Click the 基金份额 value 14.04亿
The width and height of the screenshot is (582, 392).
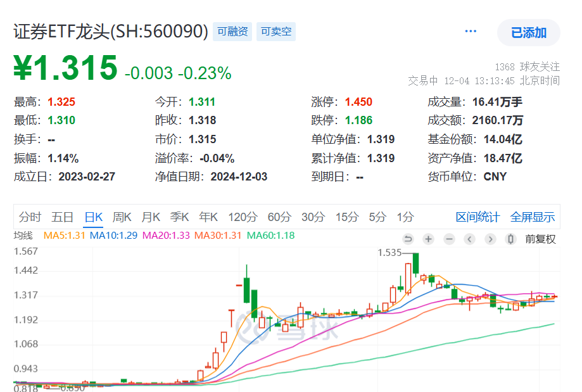point(503,139)
